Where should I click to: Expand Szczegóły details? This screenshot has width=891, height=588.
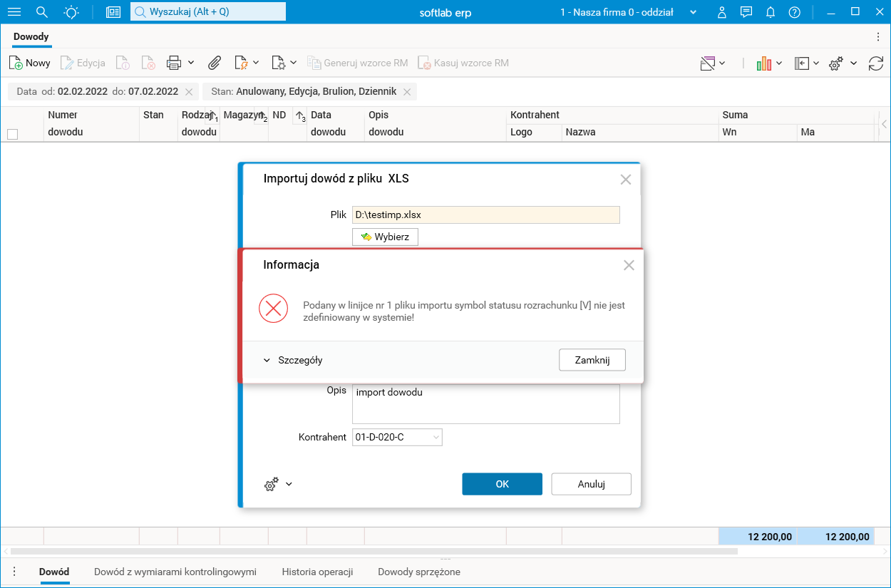[x=293, y=361]
